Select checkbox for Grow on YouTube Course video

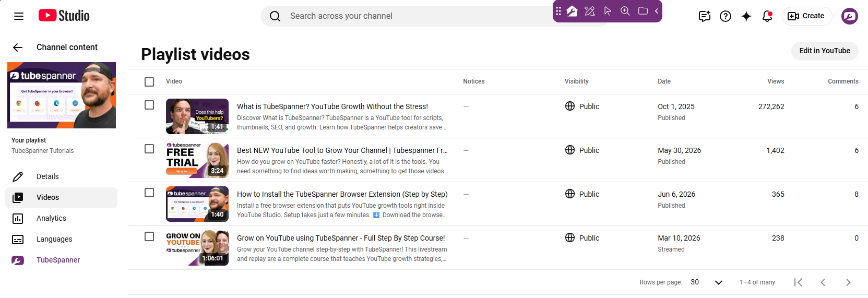click(149, 236)
